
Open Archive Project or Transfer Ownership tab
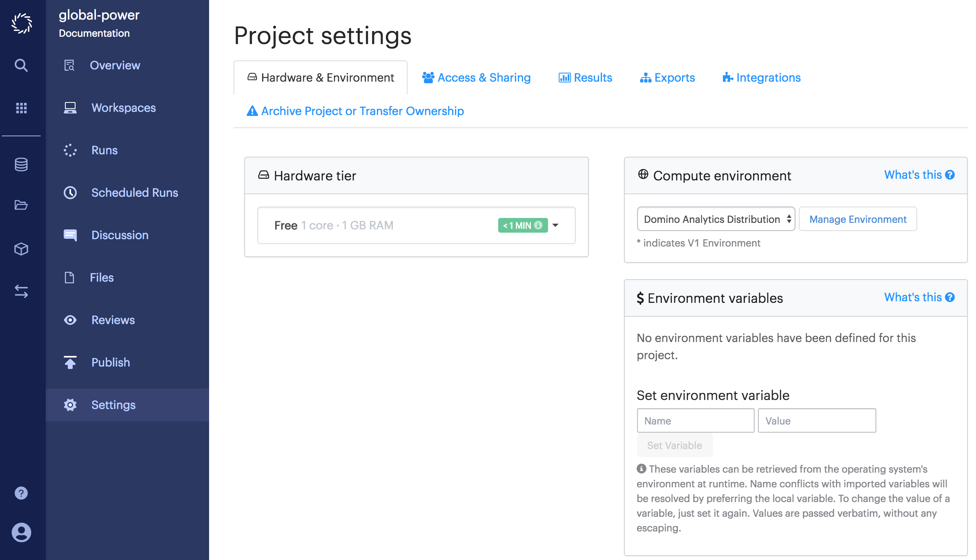355,111
